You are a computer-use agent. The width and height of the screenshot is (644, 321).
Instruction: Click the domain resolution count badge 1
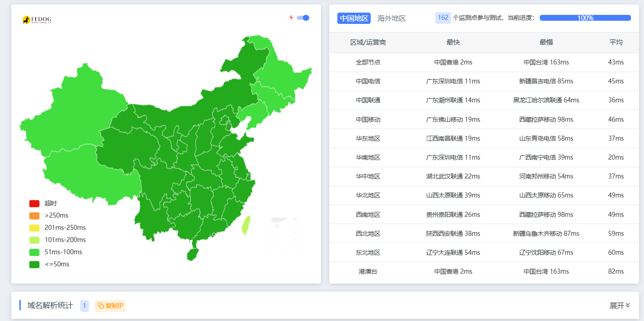(x=84, y=306)
